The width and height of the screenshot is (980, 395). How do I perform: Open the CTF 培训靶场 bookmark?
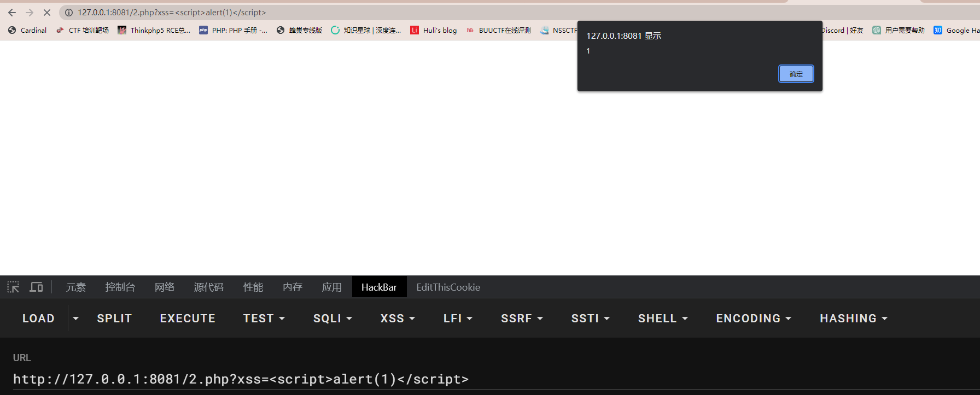(x=83, y=31)
